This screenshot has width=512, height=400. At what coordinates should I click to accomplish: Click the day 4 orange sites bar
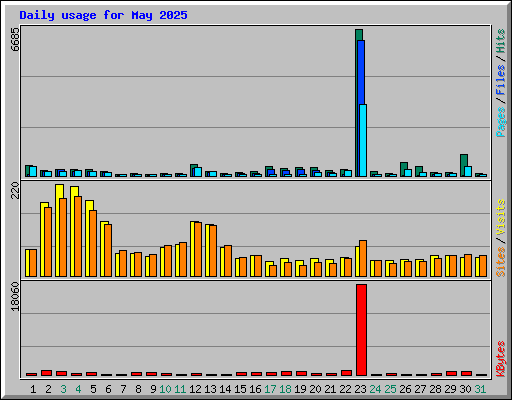coord(78,236)
